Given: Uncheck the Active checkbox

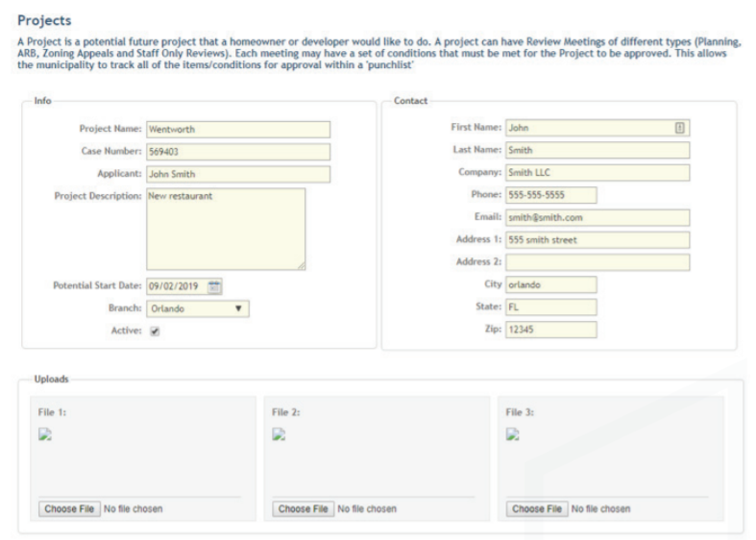Looking at the screenshot, I should point(155,331).
